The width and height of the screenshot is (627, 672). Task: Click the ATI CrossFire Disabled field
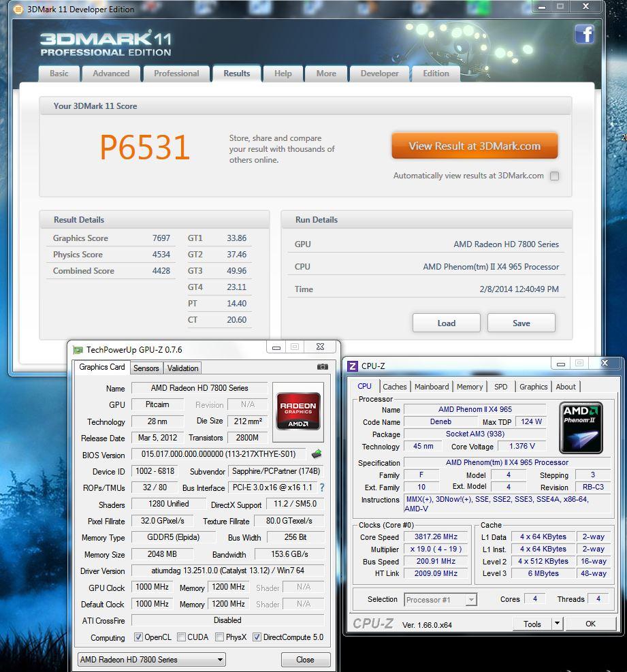tap(227, 620)
